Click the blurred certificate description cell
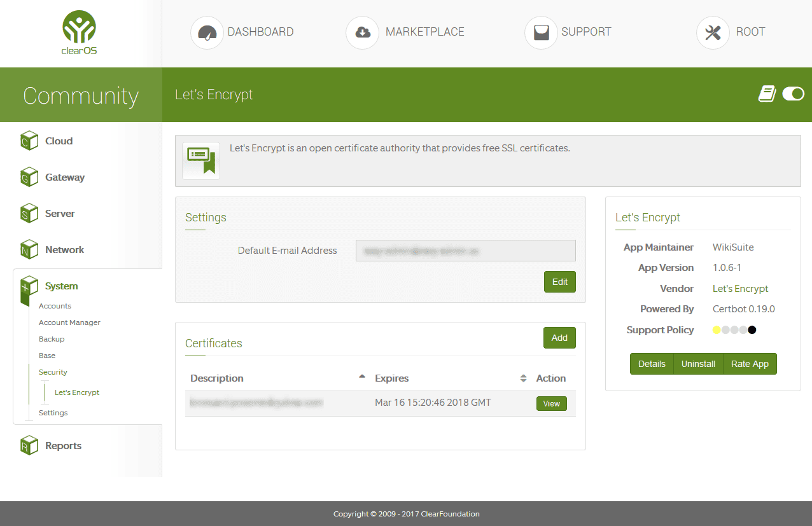 (x=256, y=403)
